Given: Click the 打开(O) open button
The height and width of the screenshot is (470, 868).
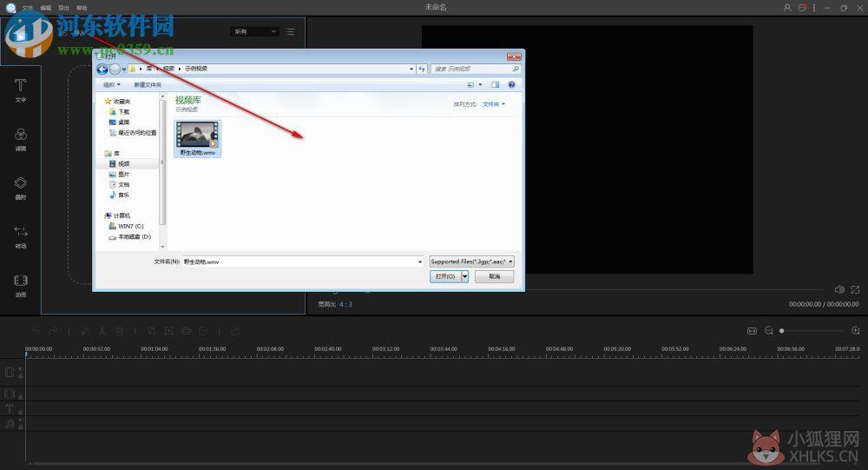Looking at the screenshot, I should (x=445, y=276).
